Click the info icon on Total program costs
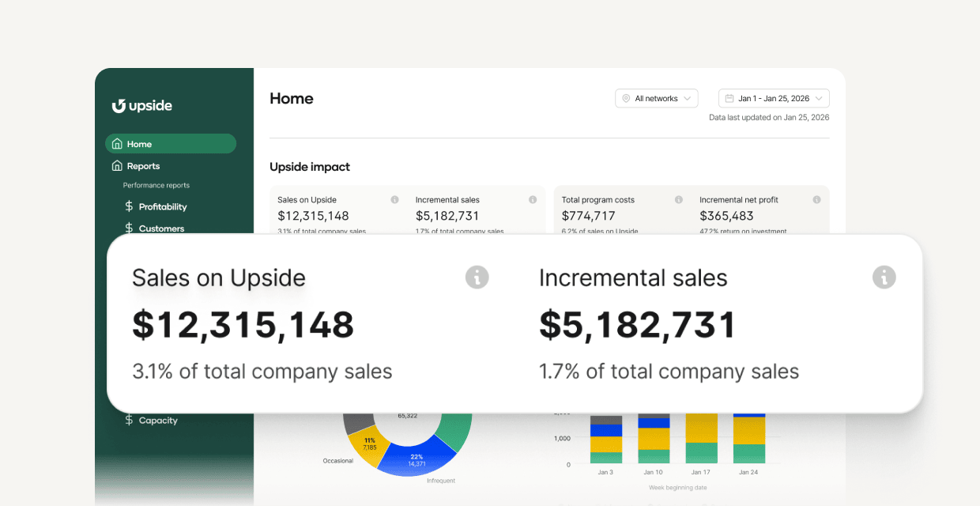Image resolution: width=980 pixels, height=506 pixels. (678, 200)
